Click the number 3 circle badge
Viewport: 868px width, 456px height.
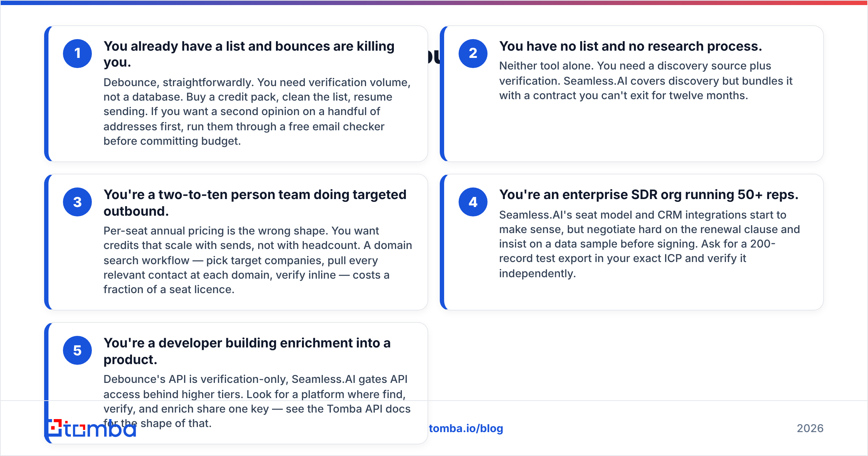tap(77, 202)
